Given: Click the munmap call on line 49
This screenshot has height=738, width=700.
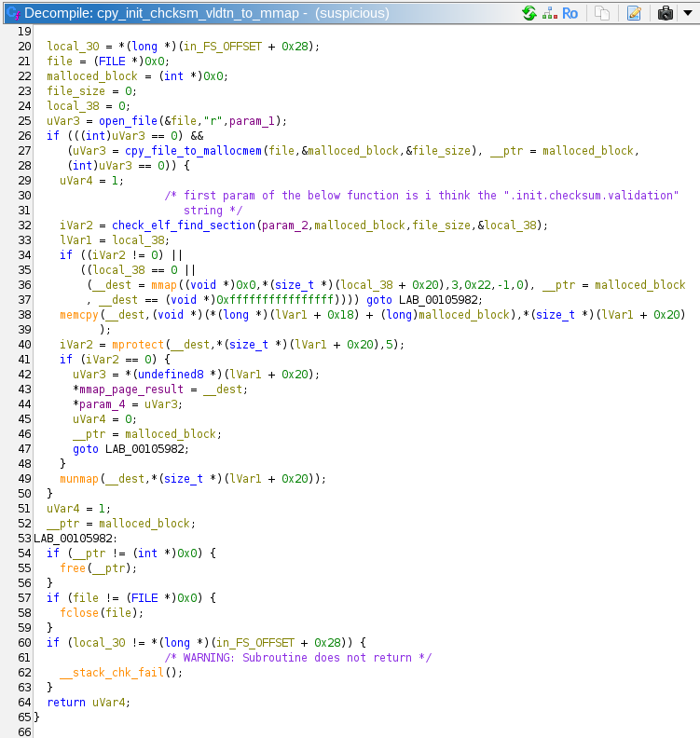Looking at the screenshot, I should (79, 479).
